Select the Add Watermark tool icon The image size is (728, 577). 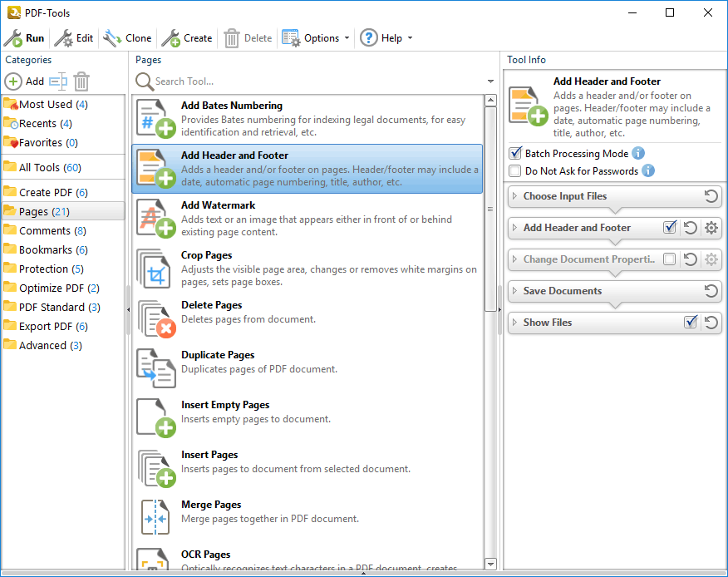[x=156, y=219]
